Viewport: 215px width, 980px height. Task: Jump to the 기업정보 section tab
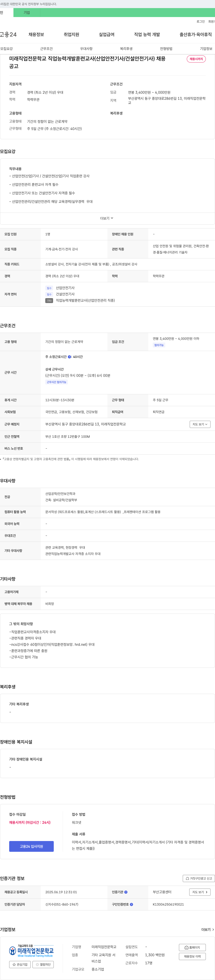click(x=206, y=49)
